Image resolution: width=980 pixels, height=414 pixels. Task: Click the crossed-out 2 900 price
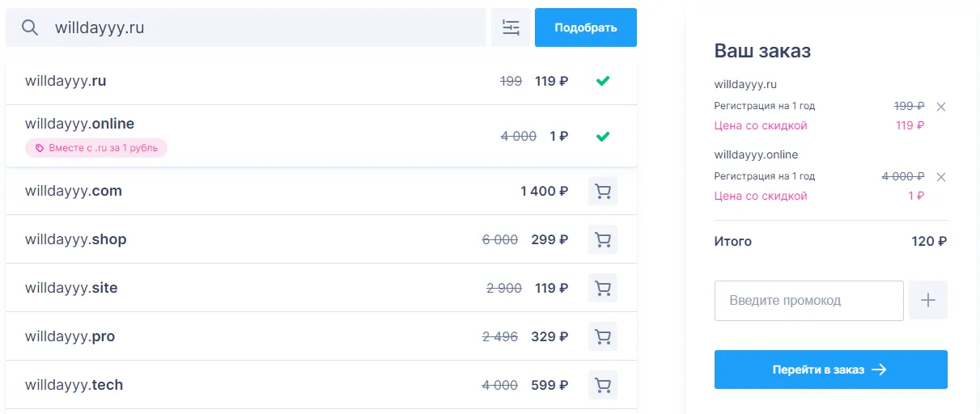[504, 289]
